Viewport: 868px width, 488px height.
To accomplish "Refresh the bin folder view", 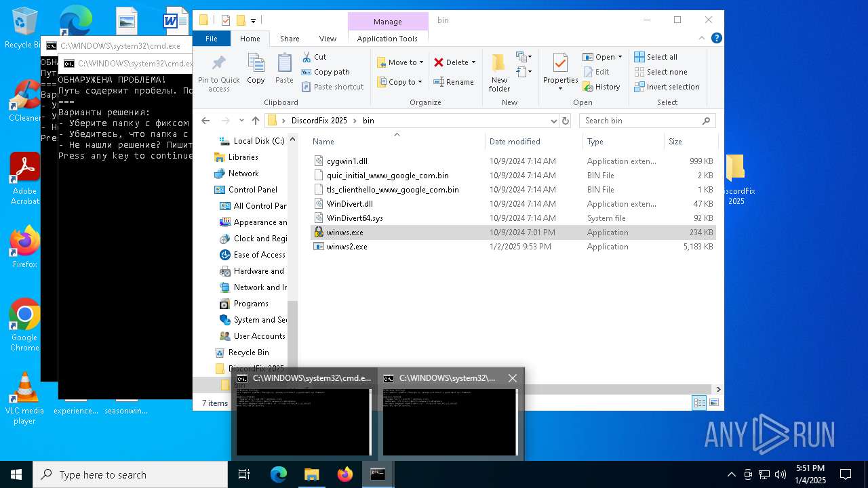I will (x=566, y=121).
